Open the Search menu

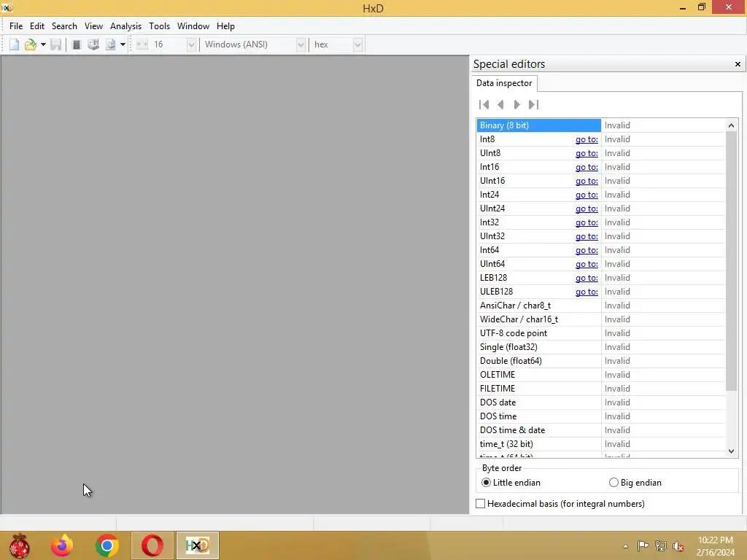point(64,26)
